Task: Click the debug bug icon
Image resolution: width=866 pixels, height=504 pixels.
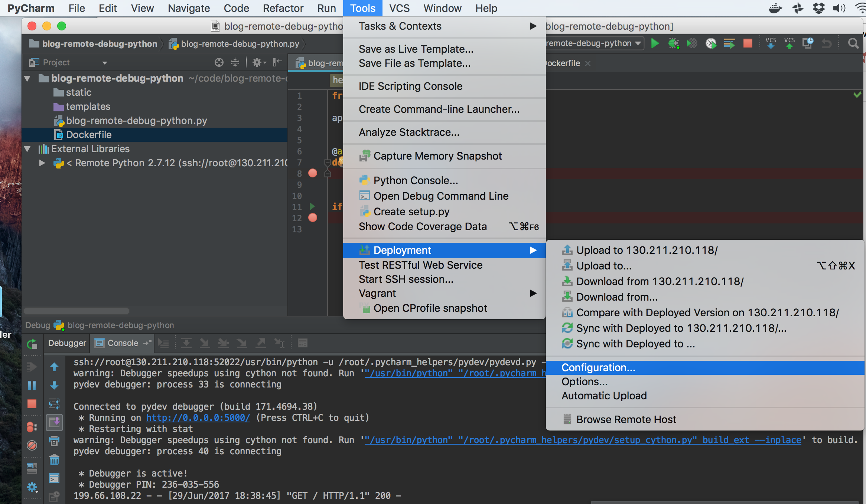Action: pos(672,44)
